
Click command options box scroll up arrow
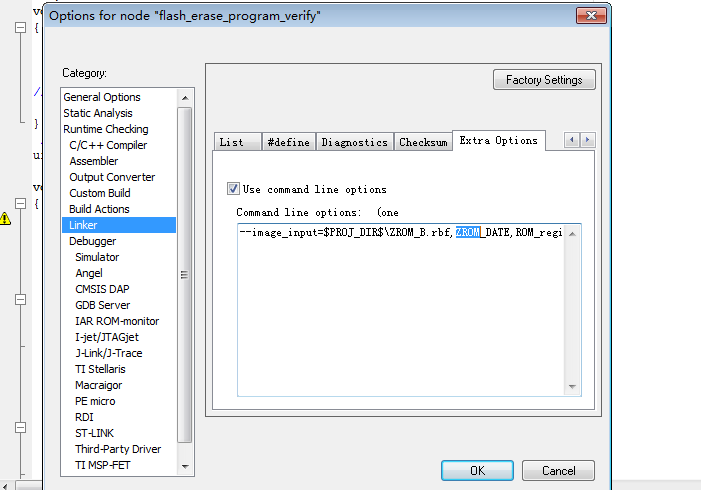pos(572,234)
